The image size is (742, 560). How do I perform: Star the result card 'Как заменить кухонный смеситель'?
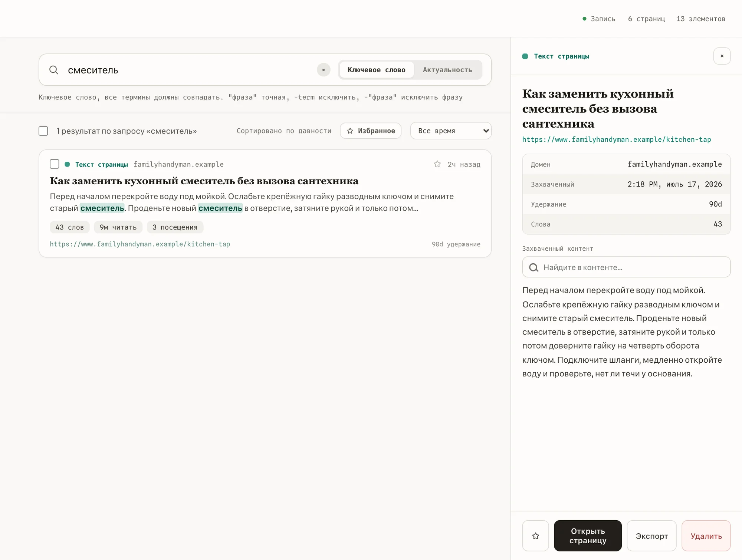(437, 164)
